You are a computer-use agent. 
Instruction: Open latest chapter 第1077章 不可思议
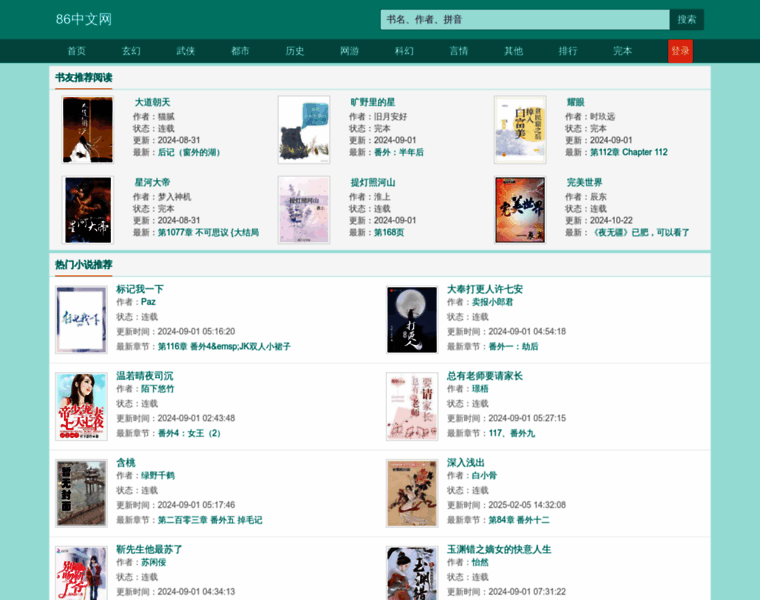pos(208,233)
